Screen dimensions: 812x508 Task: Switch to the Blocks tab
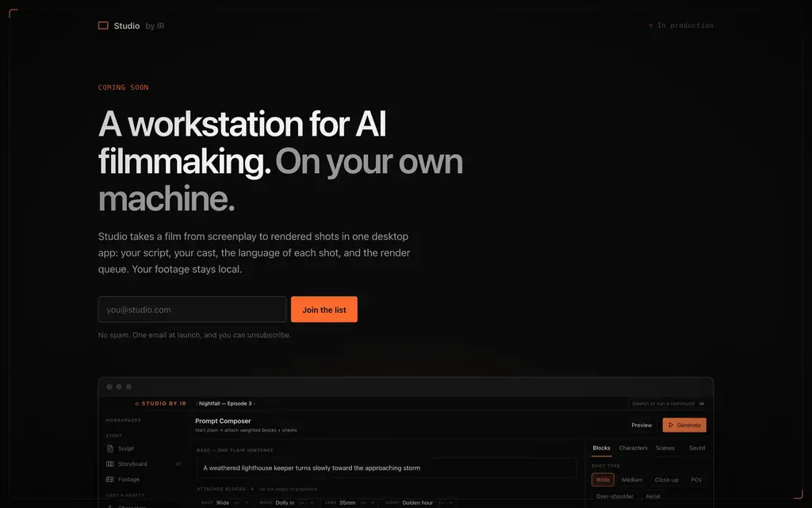(601, 448)
